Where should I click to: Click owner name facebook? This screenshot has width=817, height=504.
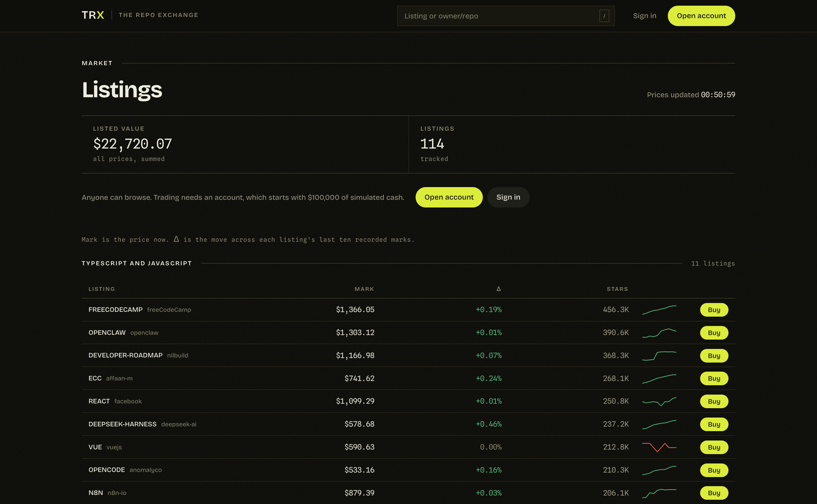[x=128, y=401]
